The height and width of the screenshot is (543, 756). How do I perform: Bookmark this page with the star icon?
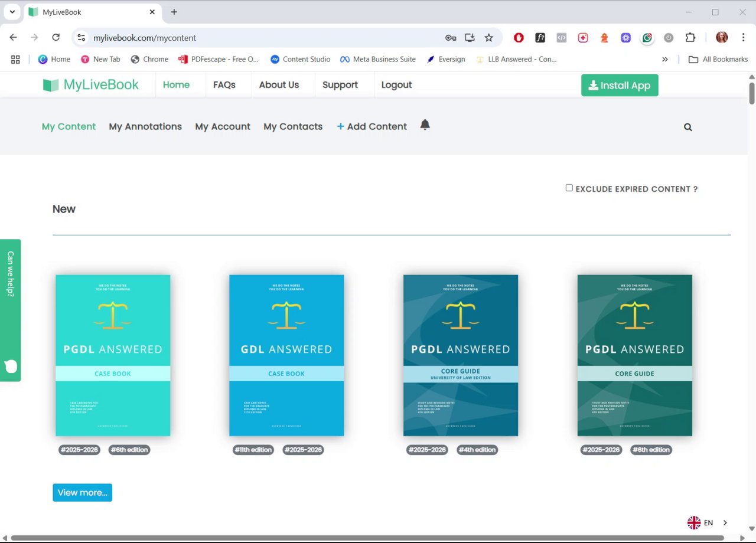coord(488,38)
